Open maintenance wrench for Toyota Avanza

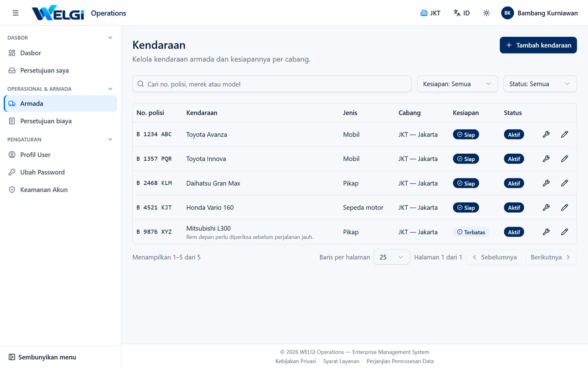[x=546, y=135]
